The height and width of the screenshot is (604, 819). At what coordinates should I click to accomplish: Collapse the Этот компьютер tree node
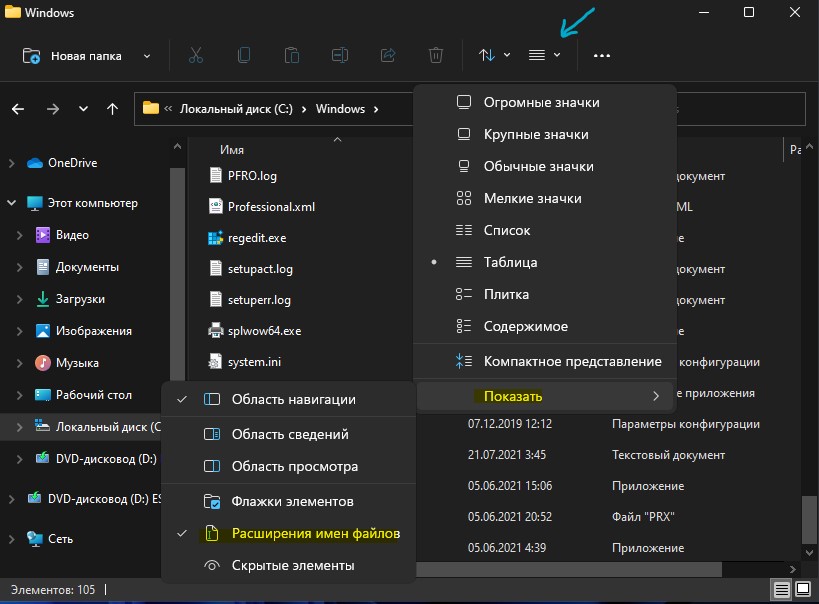tap(11, 203)
